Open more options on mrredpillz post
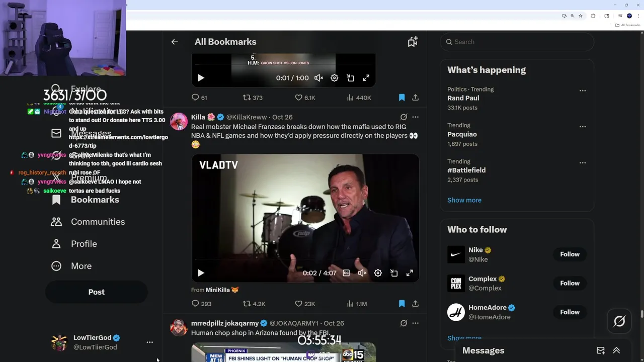The height and width of the screenshot is (362, 644). click(415, 323)
